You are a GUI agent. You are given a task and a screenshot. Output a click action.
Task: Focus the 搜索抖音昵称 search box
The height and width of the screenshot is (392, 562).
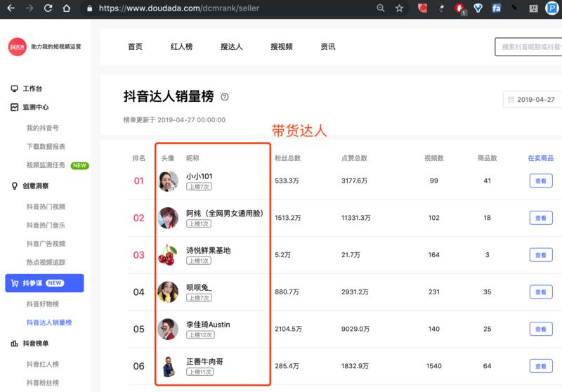(x=528, y=47)
